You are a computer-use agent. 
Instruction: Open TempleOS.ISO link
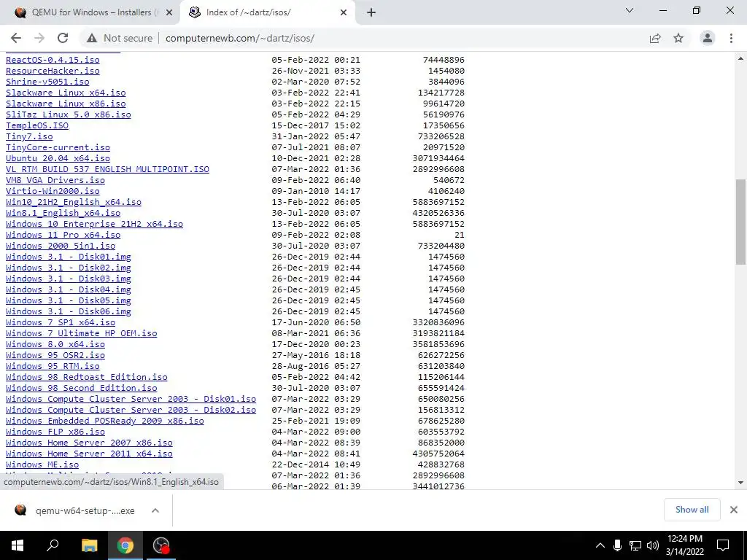click(x=37, y=125)
